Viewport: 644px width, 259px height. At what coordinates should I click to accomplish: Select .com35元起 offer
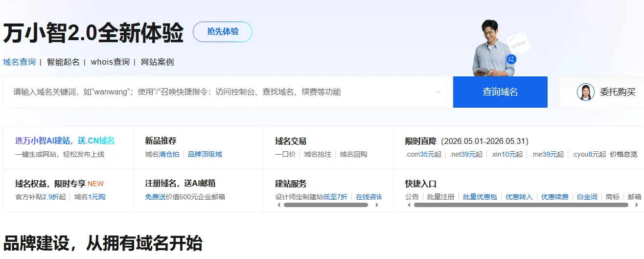423,154
